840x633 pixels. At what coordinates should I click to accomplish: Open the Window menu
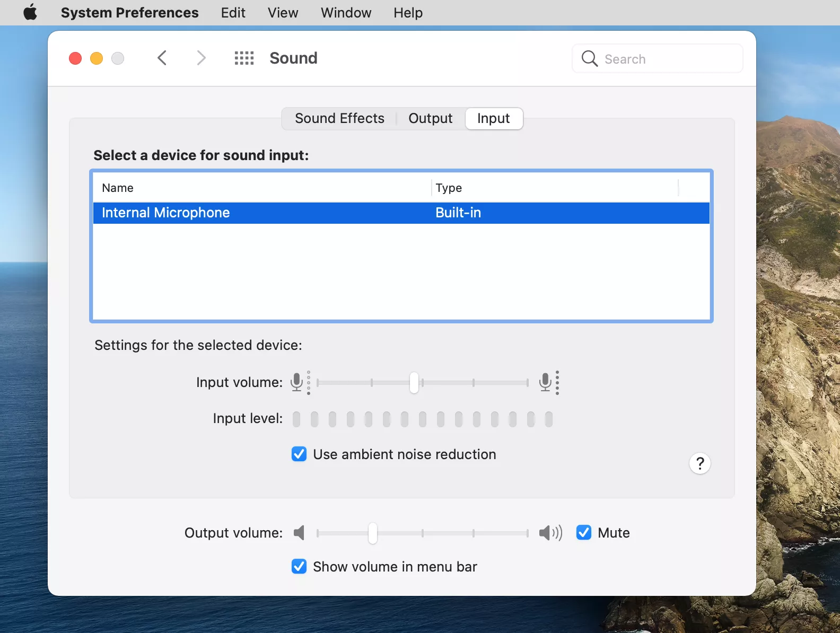pyautogui.click(x=346, y=13)
